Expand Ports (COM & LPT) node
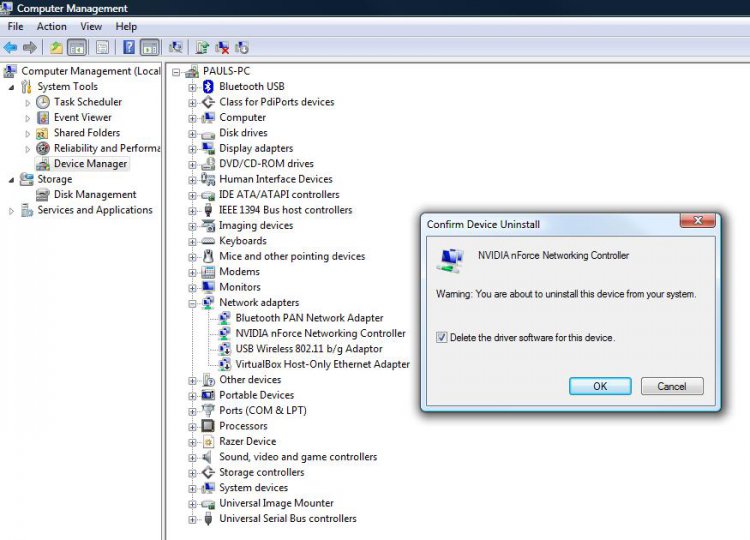Viewport: 750px width, 540px height. point(192,411)
